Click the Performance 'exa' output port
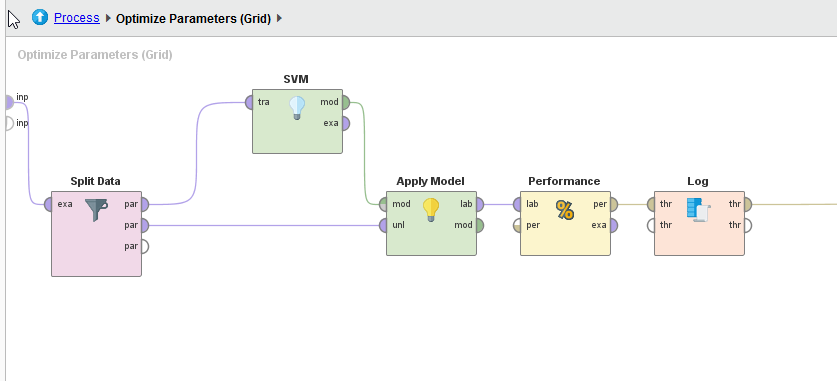 point(613,225)
